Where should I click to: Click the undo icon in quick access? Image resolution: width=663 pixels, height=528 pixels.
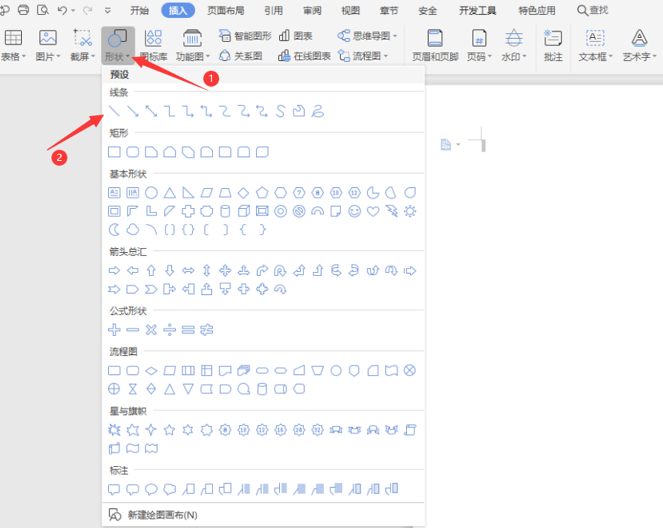coord(62,10)
